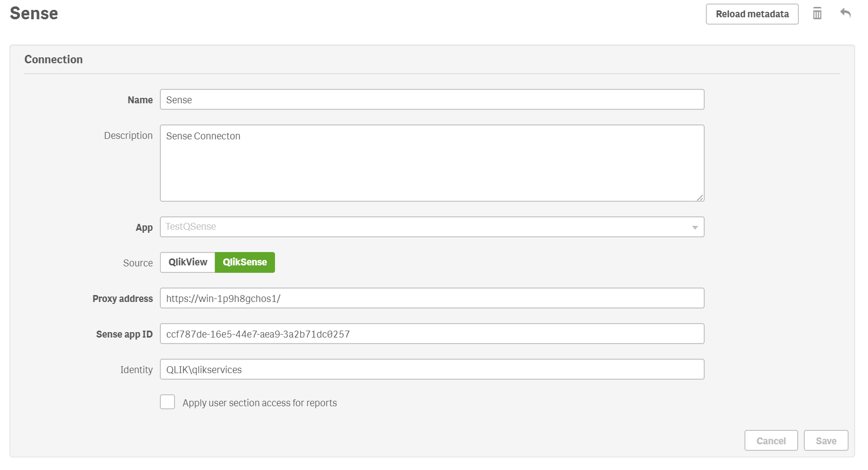Focus the Name input field
The height and width of the screenshot is (470, 868).
point(432,99)
